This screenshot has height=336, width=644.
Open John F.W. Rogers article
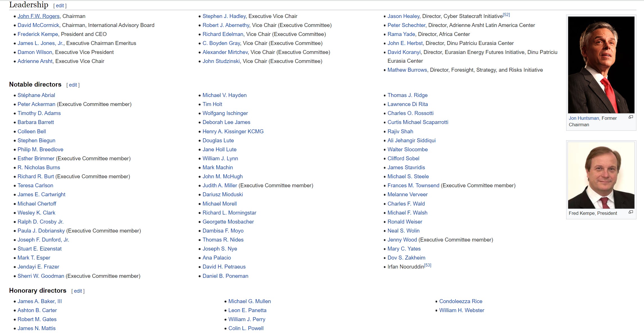point(38,16)
